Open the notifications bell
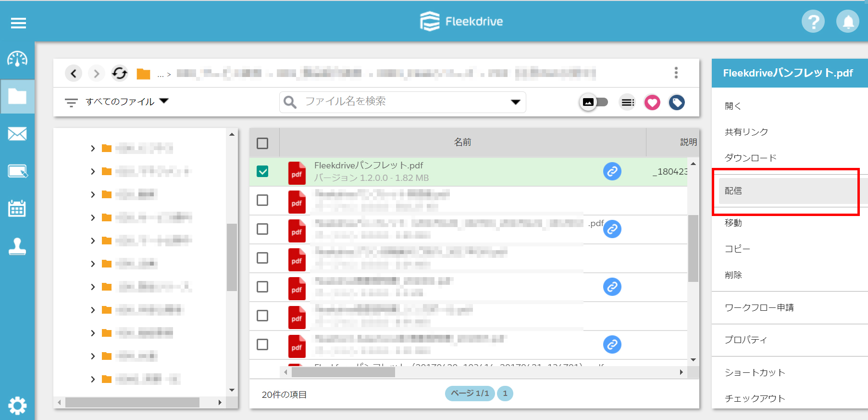The image size is (868, 420). (x=848, y=22)
